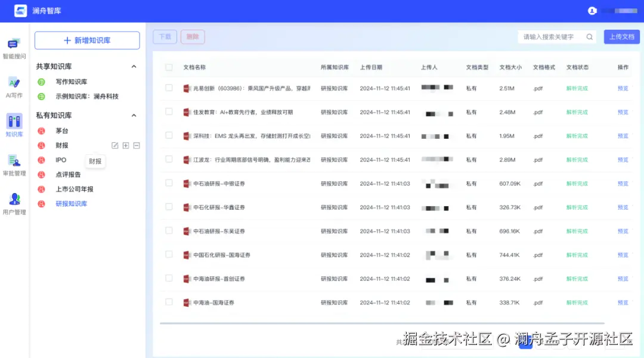Viewport: 644px width, 358px height.
Task: Click 解析完成 status of 江波龙 row
Action: coord(577,160)
